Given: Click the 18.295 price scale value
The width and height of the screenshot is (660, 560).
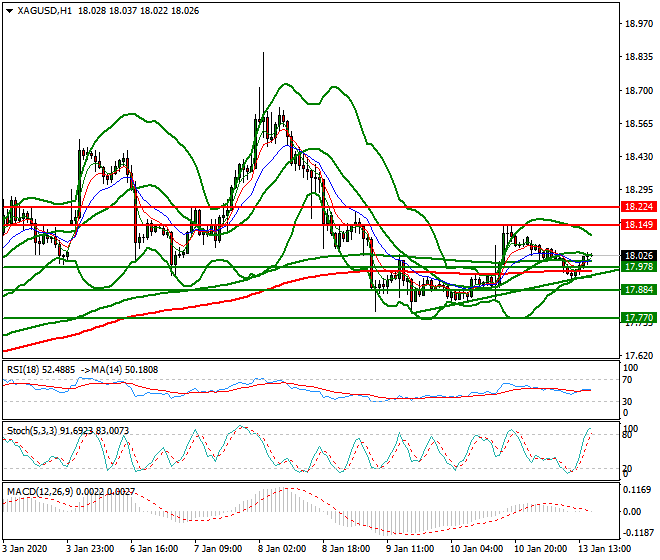Looking at the screenshot, I should point(639,190).
